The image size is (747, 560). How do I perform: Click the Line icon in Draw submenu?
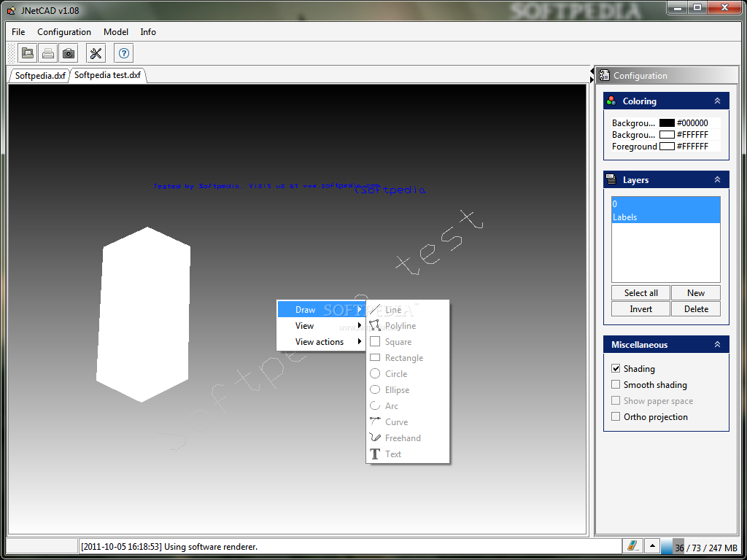pos(376,309)
